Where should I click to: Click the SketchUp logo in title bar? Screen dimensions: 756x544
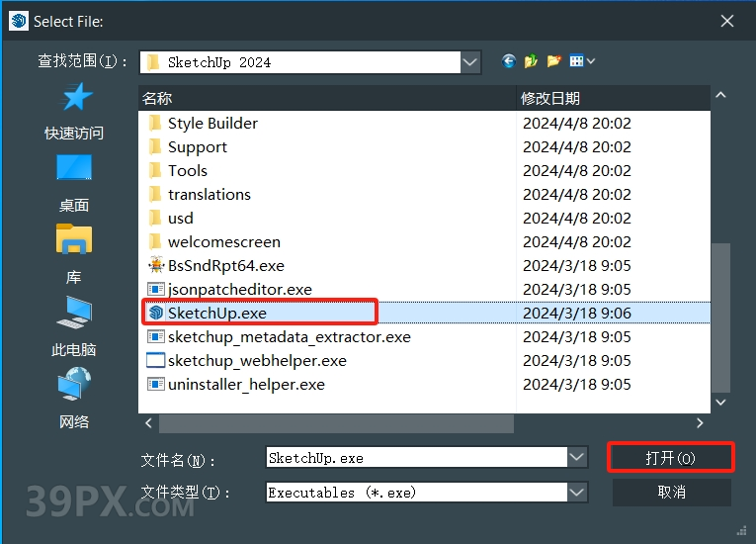(x=19, y=21)
